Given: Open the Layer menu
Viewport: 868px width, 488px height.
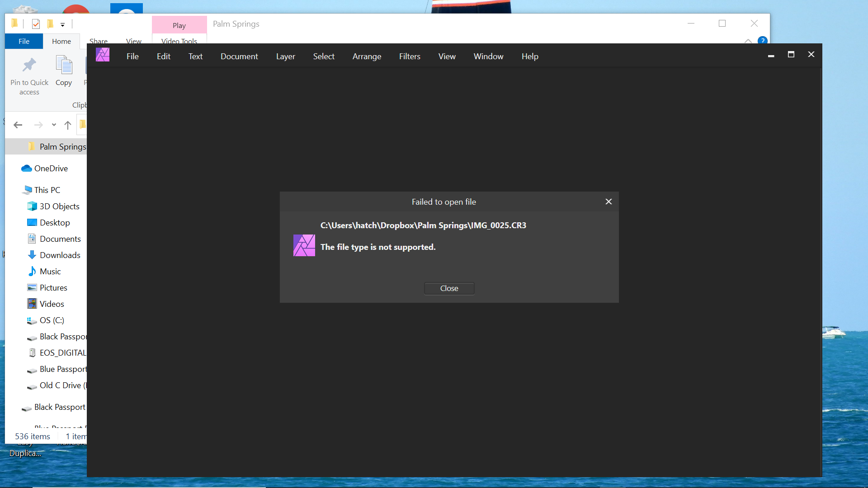Looking at the screenshot, I should point(285,56).
